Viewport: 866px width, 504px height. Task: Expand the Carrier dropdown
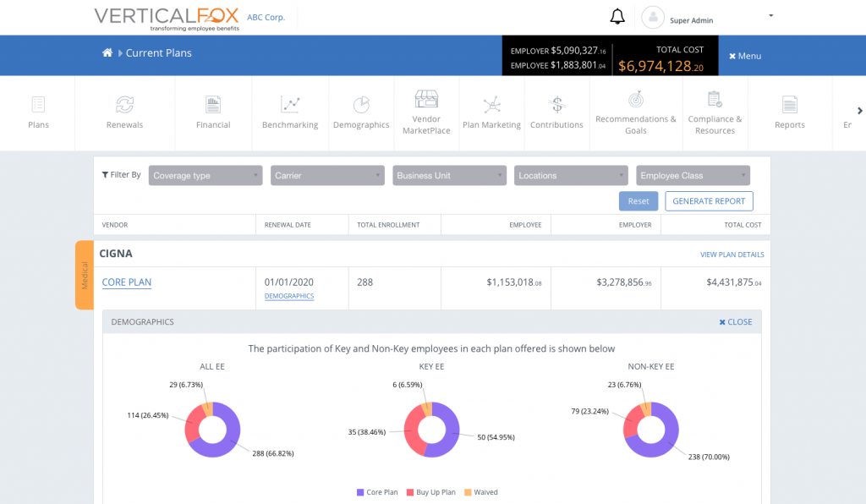point(327,175)
